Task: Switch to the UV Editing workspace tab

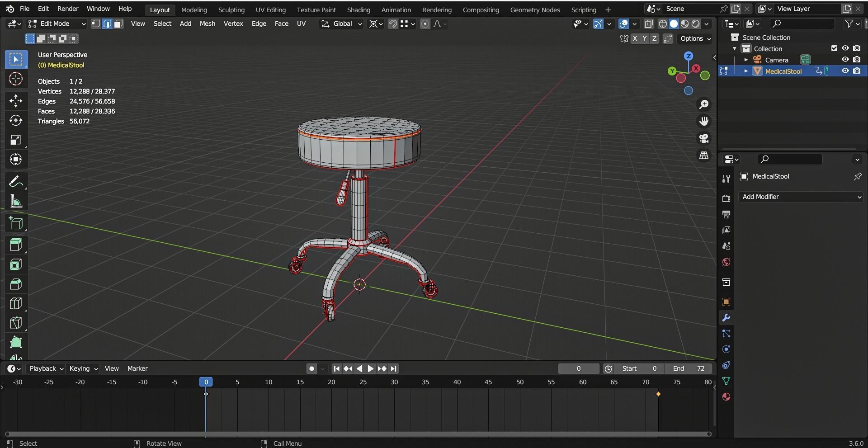Action: [x=270, y=9]
